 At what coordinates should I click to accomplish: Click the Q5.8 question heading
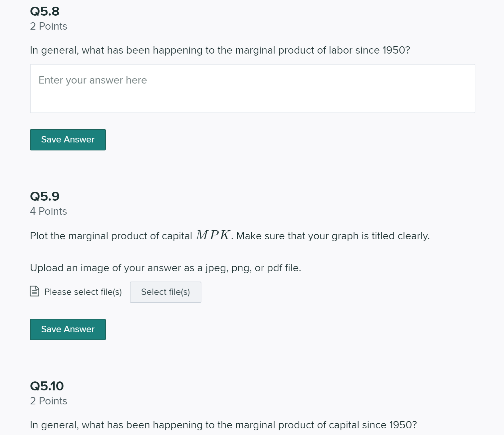point(45,11)
